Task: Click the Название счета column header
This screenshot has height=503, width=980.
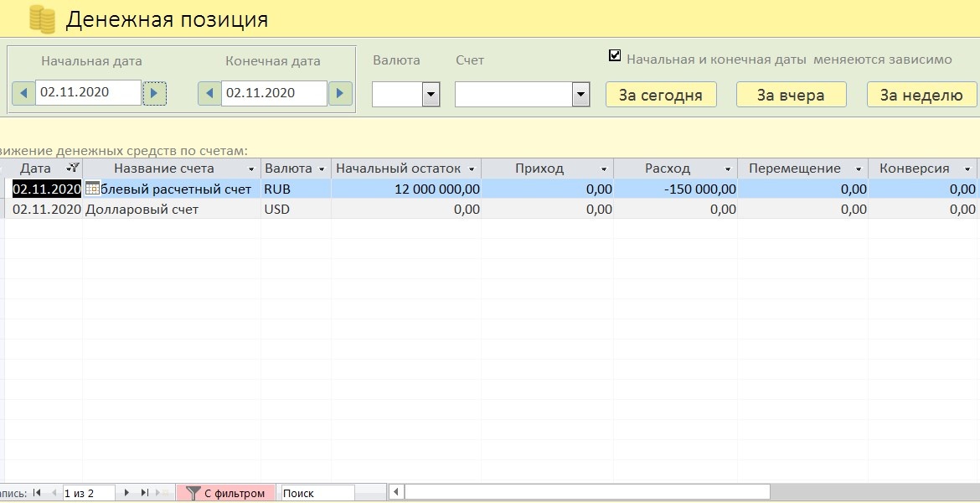Action: [x=172, y=169]
